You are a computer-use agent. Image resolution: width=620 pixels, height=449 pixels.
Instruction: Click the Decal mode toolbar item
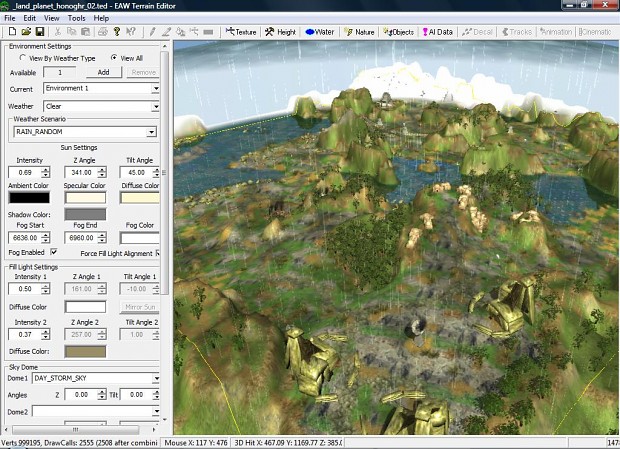(477, 32)
